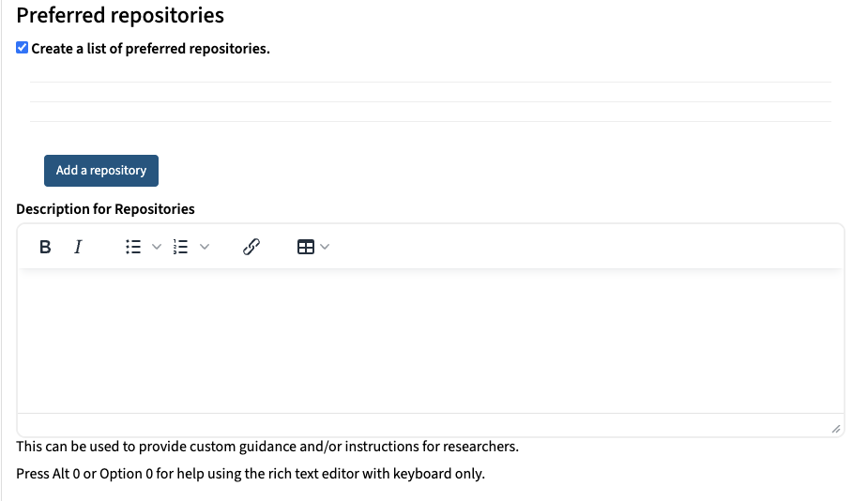The width and height of the screenshot is (868, 501).
Task: Click the Alt 0 keyboard help text
Action: (251, 474)
